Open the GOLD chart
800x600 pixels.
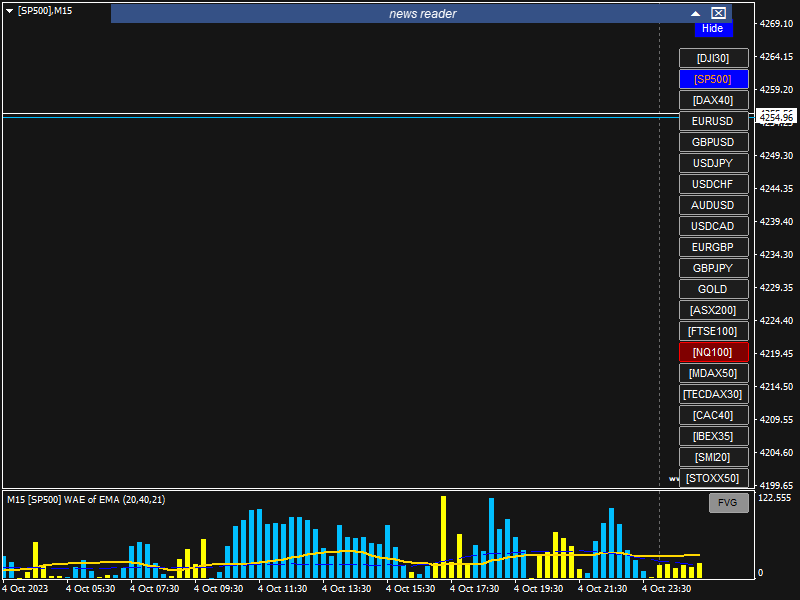(x=713, y=289)
